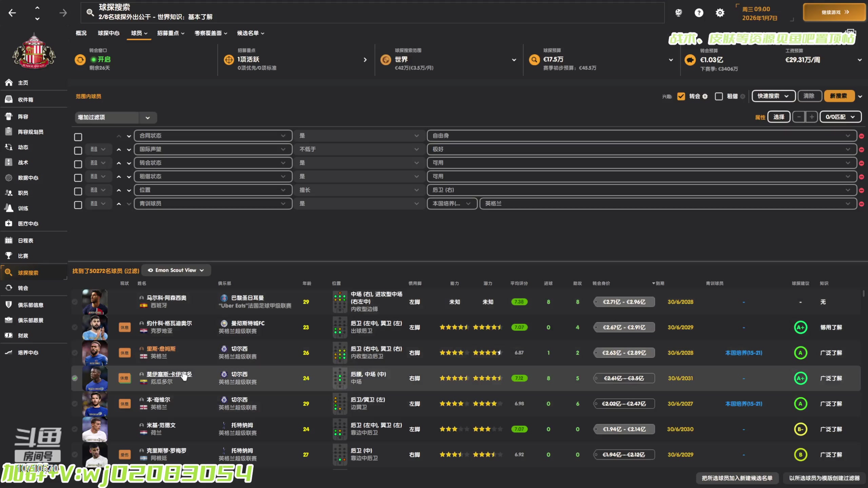Open the 0/0匹配 dropdown
This screenshot has height=488, width=868.
click(841, 117)
